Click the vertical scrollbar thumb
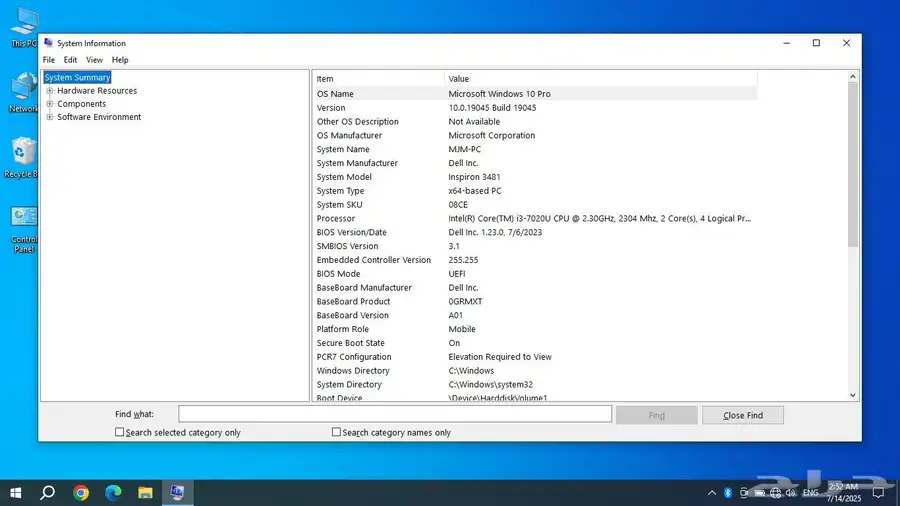Image resolution: width=900 pixels, height=506 pixels. click(852, 165)
